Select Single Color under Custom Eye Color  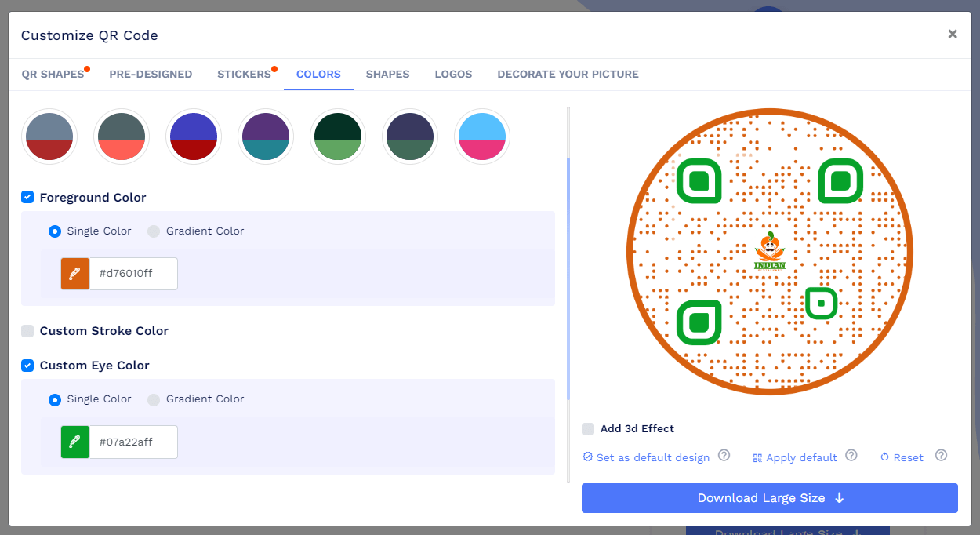[x=55, y=399]
